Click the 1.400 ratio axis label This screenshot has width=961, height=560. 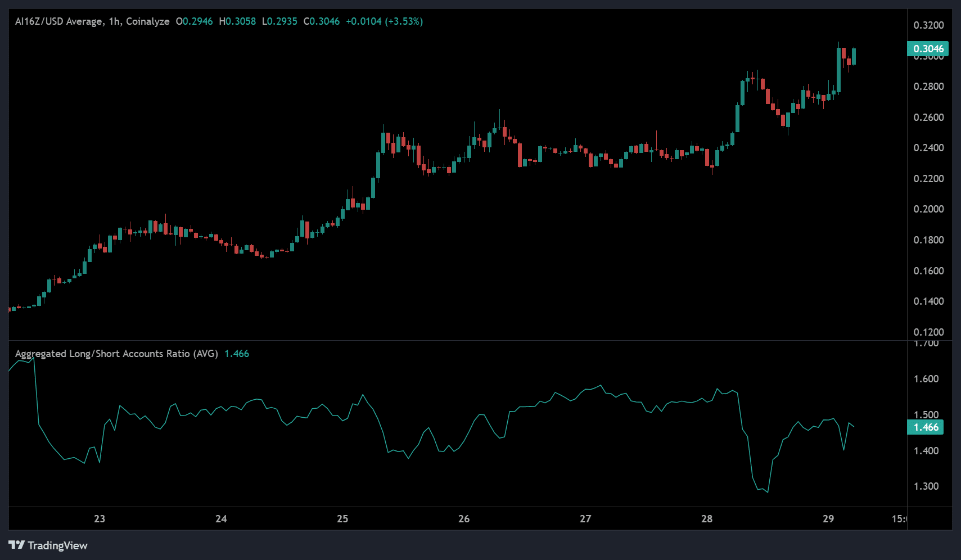coord(926,451)
